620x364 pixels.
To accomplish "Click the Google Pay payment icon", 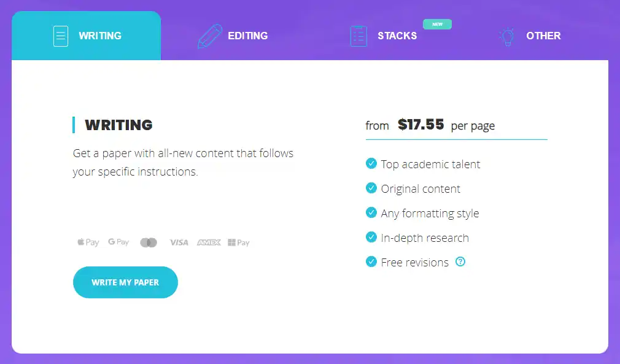I will coord(118,242).
